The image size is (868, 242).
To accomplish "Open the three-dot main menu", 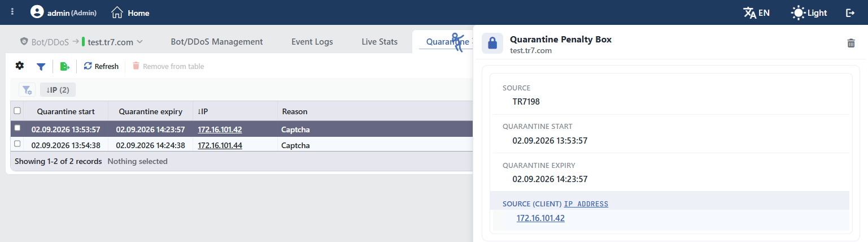I will pyautogui.click(x=12, y=12).
